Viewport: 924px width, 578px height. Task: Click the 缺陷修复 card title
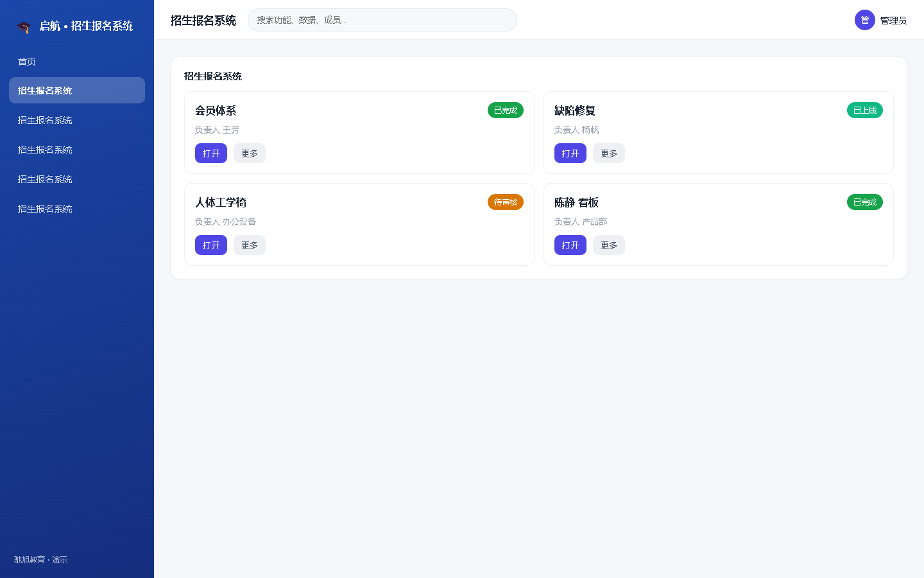575,110
